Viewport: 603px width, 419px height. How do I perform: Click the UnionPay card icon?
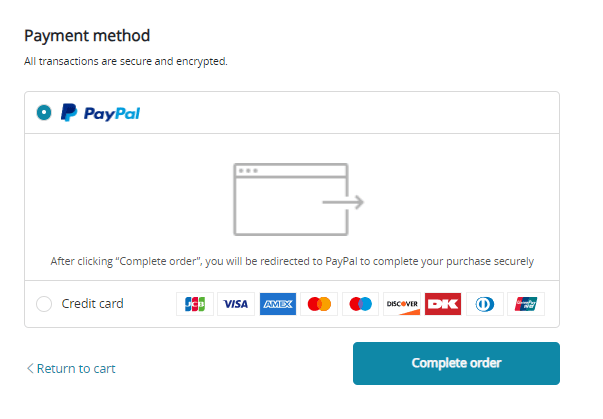[526, 304]
